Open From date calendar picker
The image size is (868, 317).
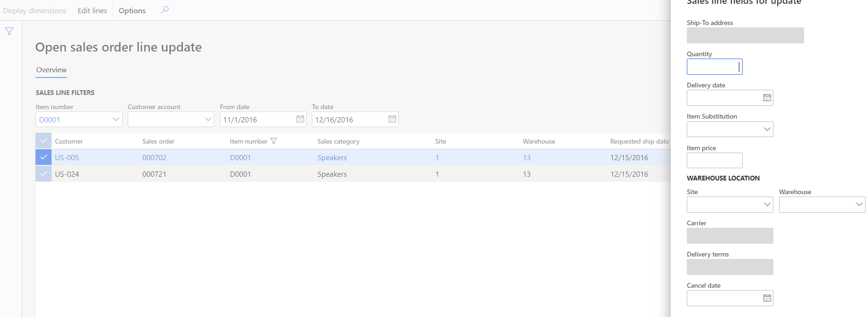pyautogui.click(x=300, y=119)
